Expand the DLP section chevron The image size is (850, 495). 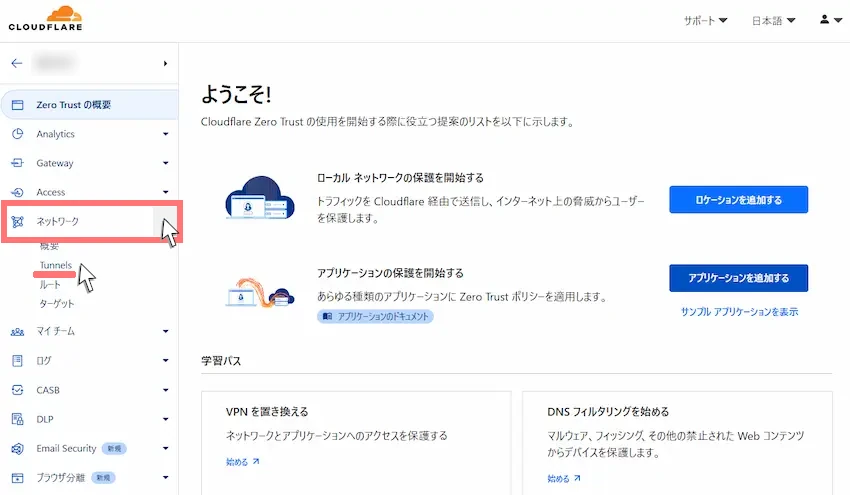(x=165, y=419)
